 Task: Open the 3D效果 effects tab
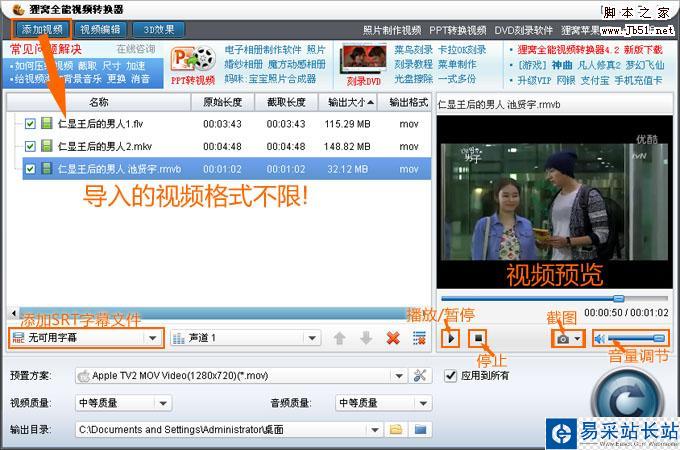159,29
